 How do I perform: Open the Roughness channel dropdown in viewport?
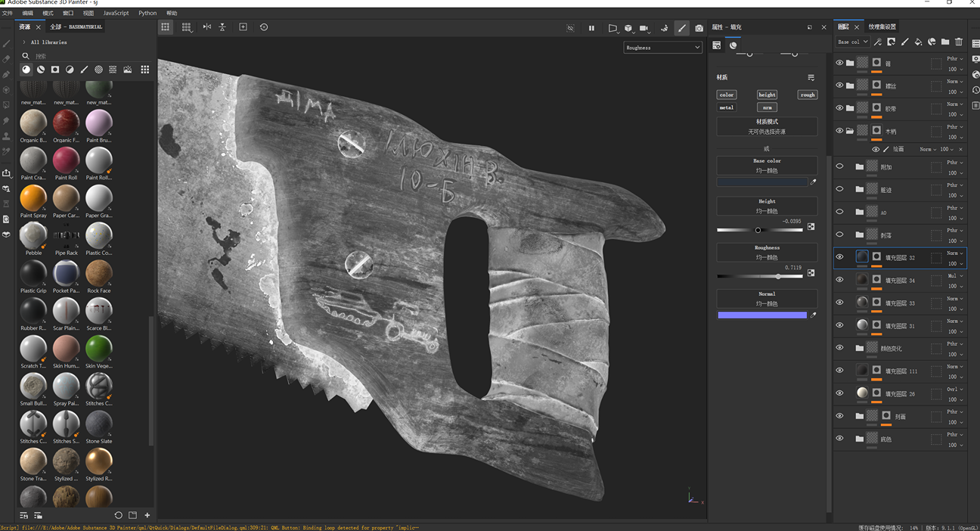tap(662, 48)
